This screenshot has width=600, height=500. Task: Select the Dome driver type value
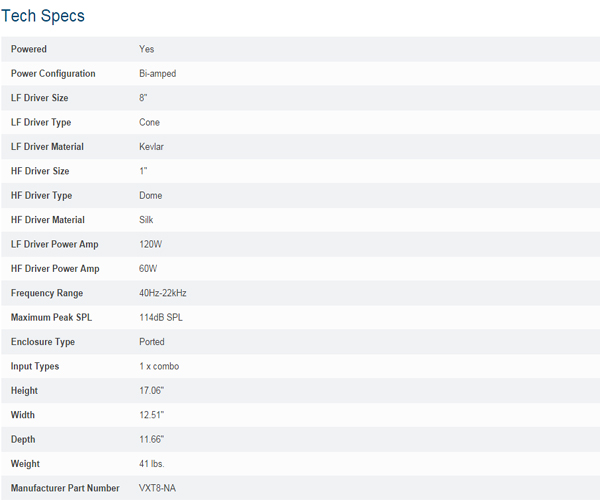(x=150, y=195)
